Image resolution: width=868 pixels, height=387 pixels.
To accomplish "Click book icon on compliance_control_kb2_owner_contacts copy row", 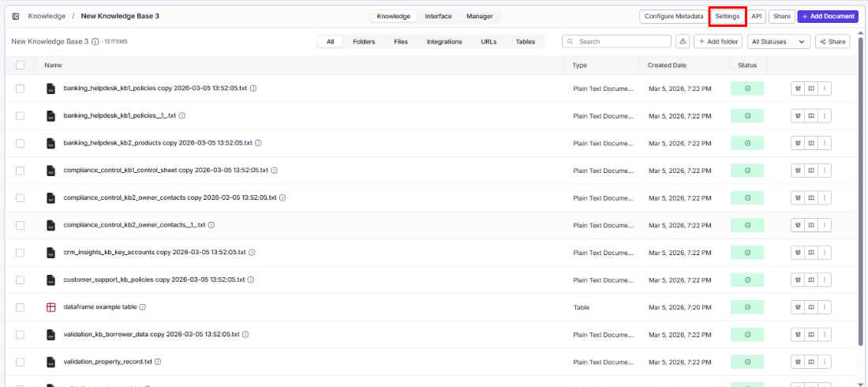I will (811, 197).
